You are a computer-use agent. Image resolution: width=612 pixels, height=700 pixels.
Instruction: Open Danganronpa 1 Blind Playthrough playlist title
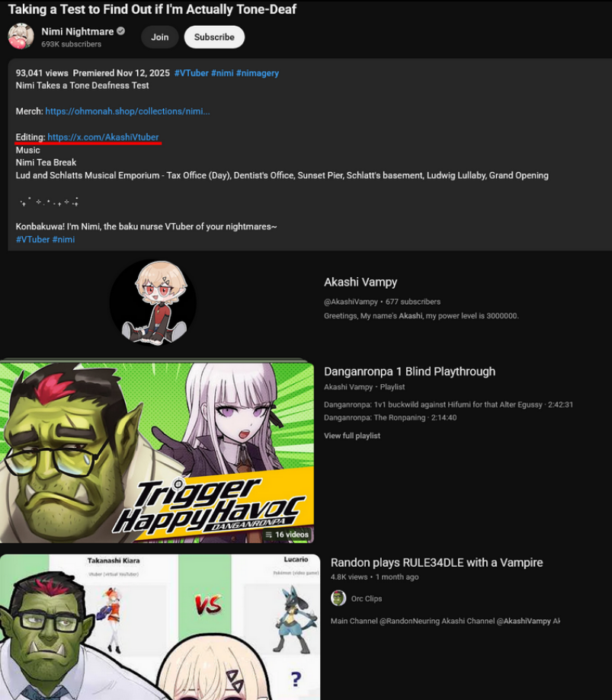tap(409, 372)
